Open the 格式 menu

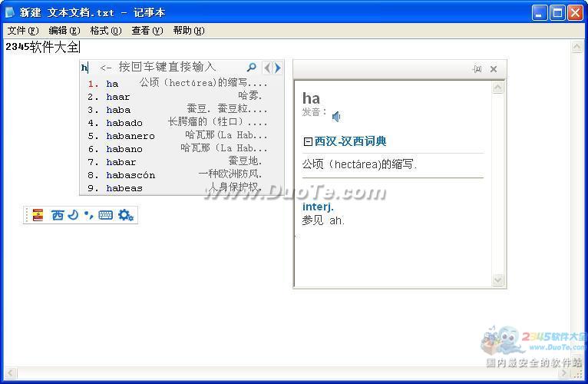[105, 31]
